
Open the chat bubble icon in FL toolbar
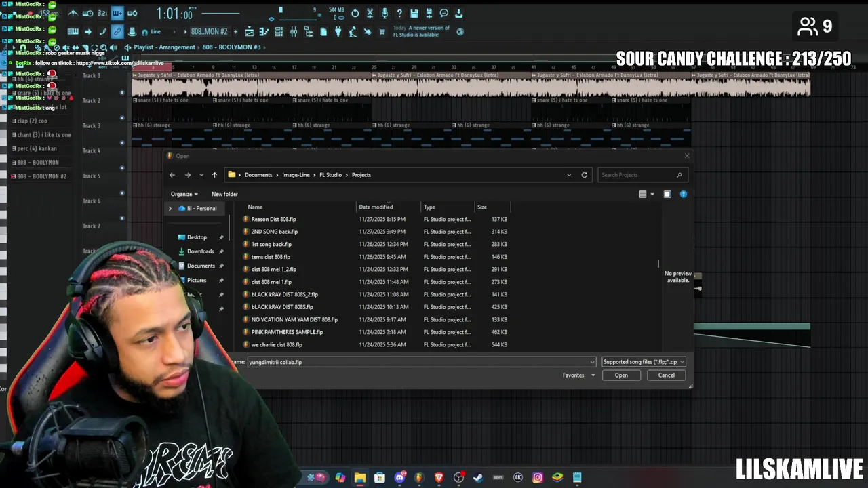444,13
